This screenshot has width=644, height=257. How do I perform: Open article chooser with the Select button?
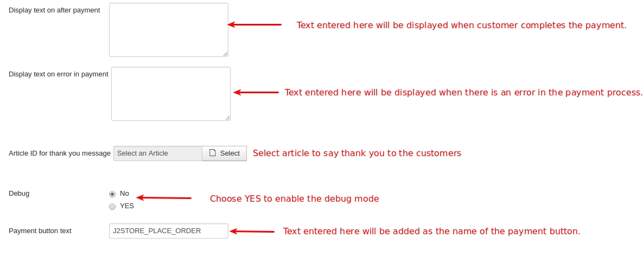(x=224, y=153)
